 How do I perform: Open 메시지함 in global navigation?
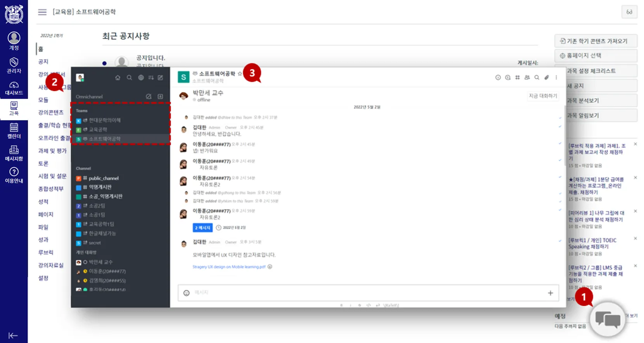(14, 153)
